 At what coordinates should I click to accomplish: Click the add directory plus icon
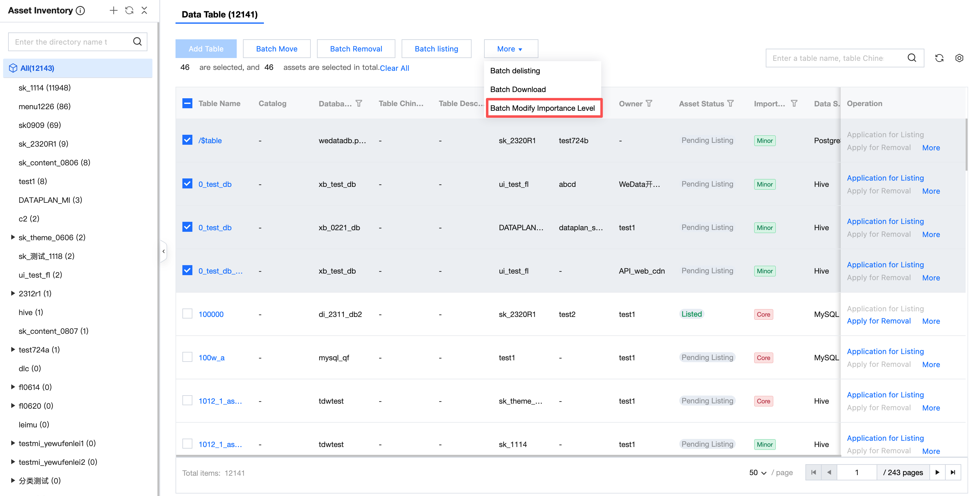(x=113, y=10)
